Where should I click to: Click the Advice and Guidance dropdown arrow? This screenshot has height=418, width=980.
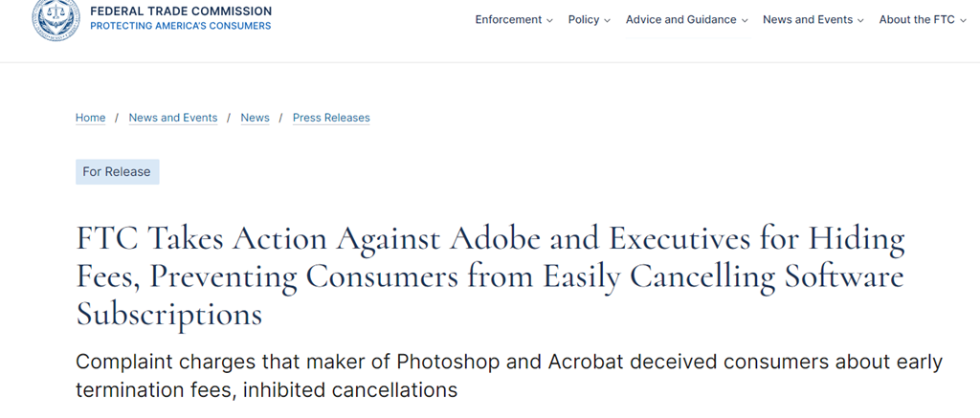744,20
